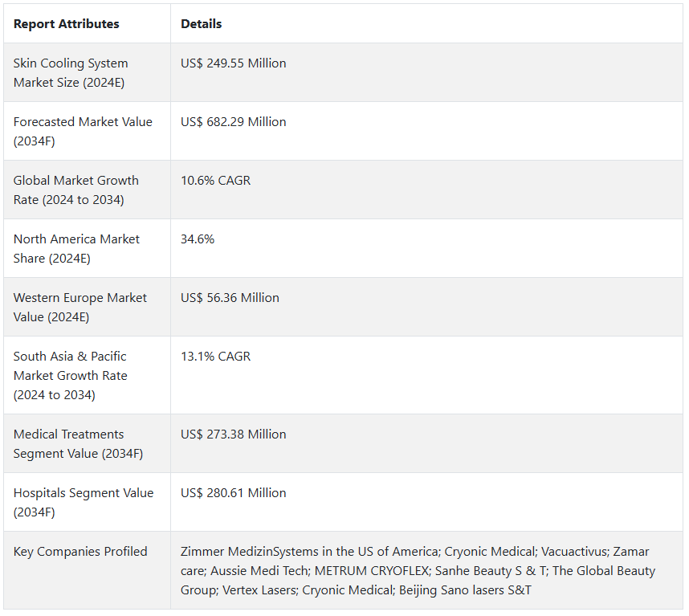689x616 pixels.
Task: Select North America Market Share label
Action: click(x=77, y=248)
